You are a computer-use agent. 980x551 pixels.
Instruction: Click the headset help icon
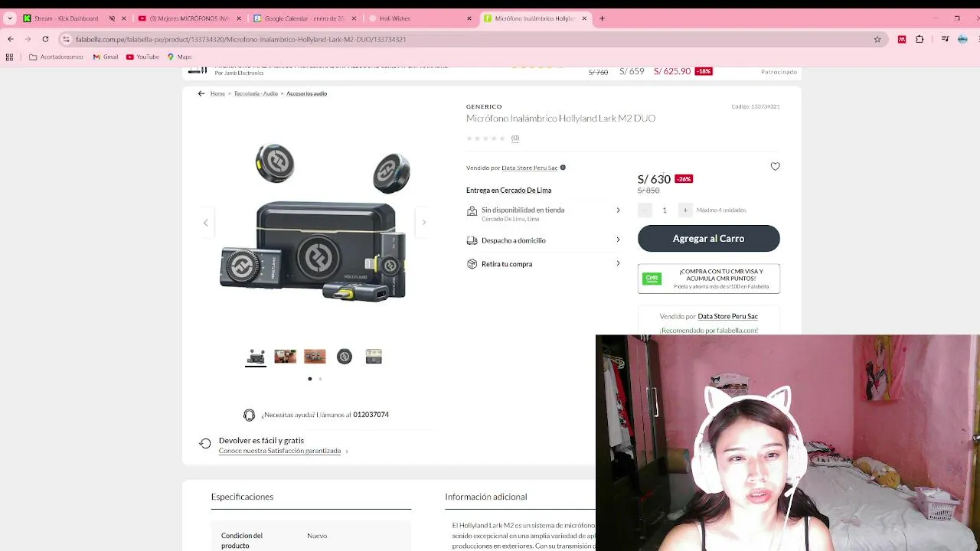[x=249, y=415]
